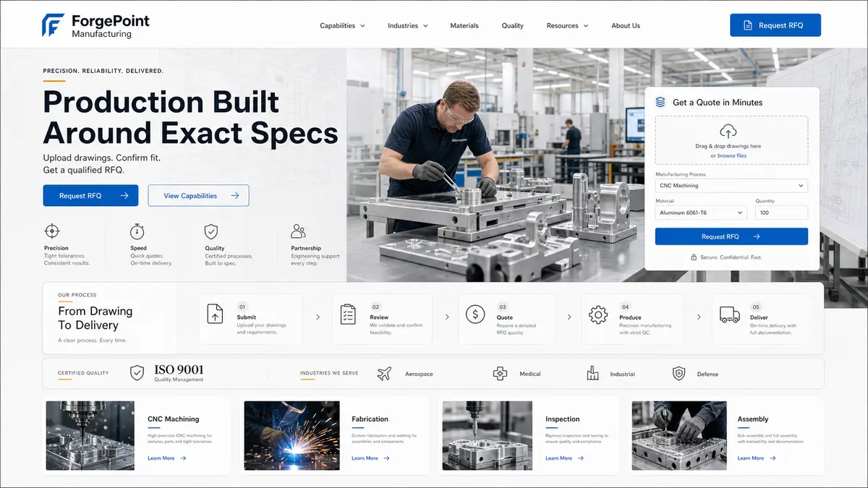Open the Assembly card thumbnail
Image resolution: width=868 pixels, height=488 pixels.
(x=679, y=436)
